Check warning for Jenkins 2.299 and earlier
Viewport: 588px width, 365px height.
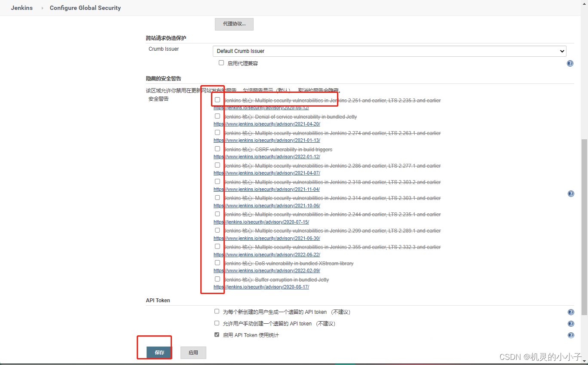click(x=217, y=230)
